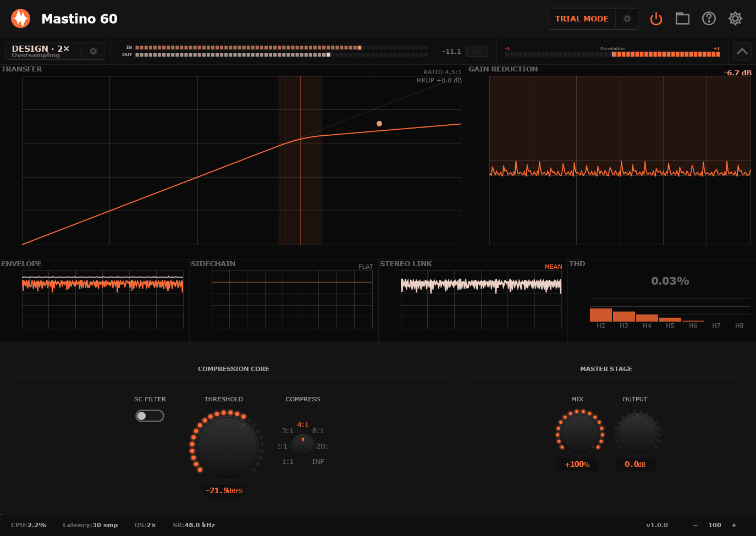Click the MKUP +0.0 dB readout

click(x=439, y=80)
